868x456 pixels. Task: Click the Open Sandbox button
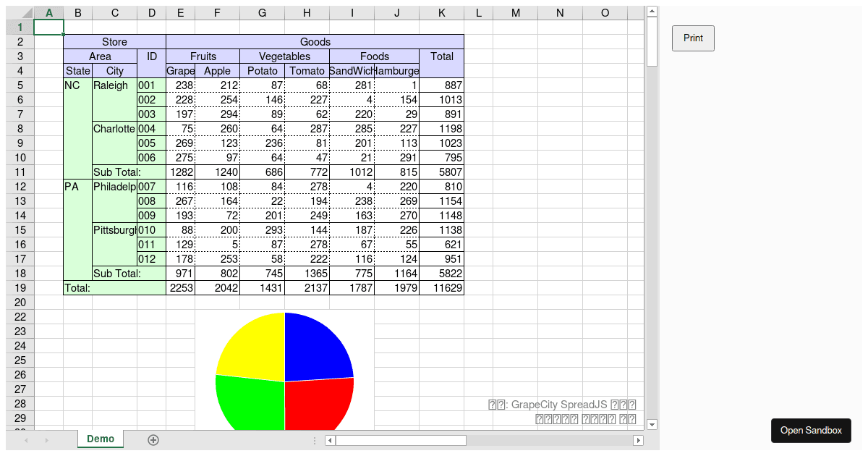coord(811,431)
